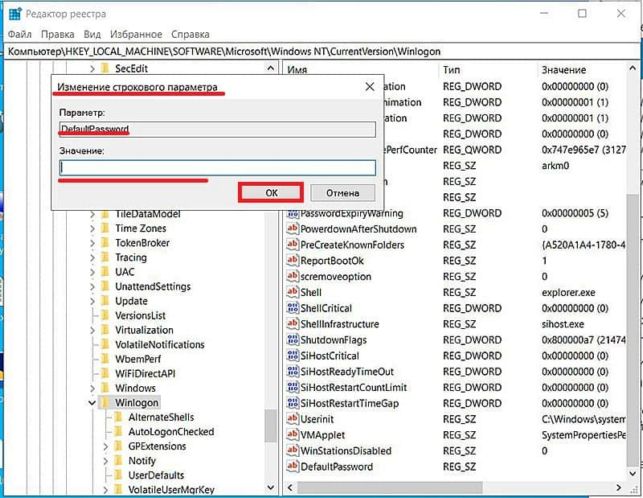Click the WinStationsDisabled string icon
This screenshot has width=643, height=498.
(x=292, y=451)
